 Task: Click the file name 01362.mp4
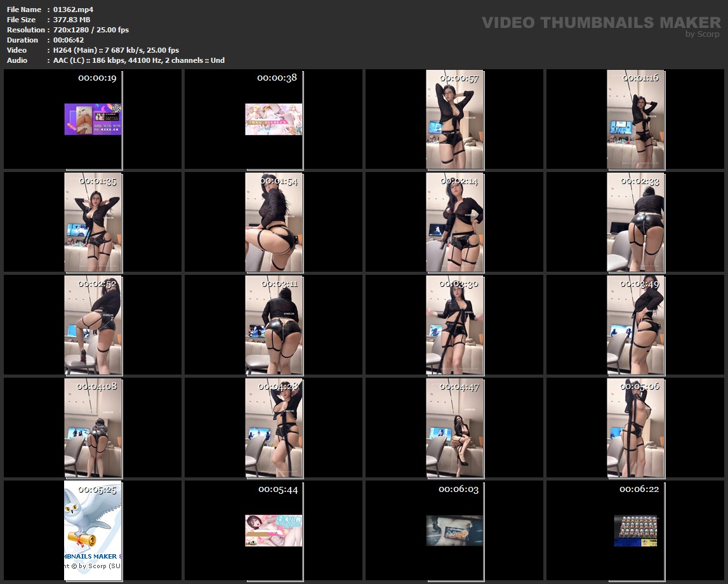click(x=73, y=10)
